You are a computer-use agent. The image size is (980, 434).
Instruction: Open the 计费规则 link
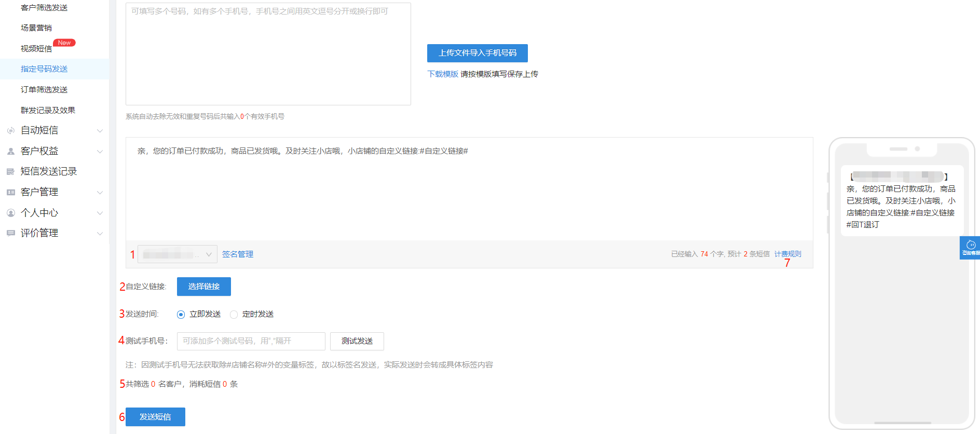(x=788, y=254)
